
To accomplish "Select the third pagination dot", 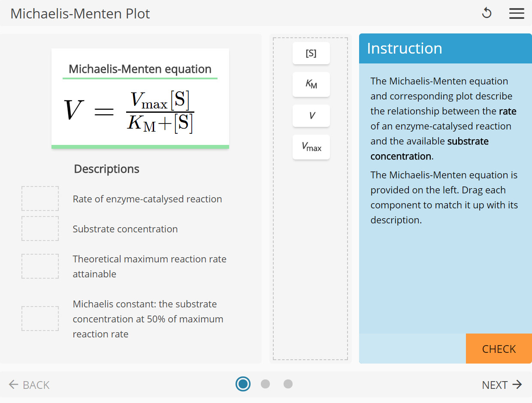I will coord(288,384).
